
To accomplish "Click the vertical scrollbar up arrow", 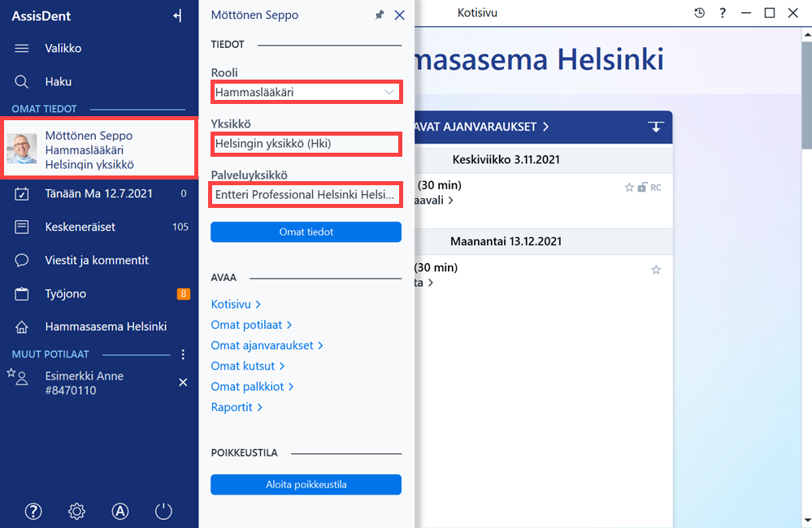I will (x=807, y=35).
